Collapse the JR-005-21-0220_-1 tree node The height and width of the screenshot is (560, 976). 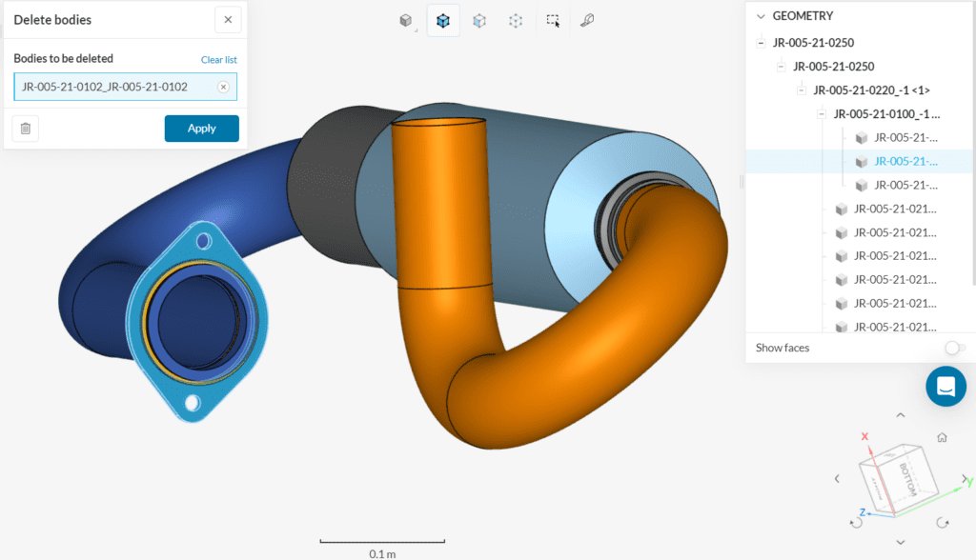coord(801,90)
